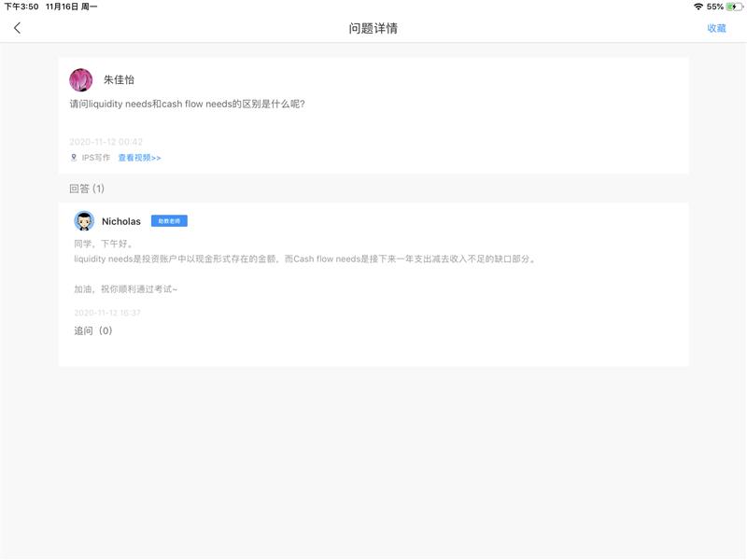Screen dimensions: 747x560
Task: Select the question text about liquidity needs
Action: coord(187,104)
